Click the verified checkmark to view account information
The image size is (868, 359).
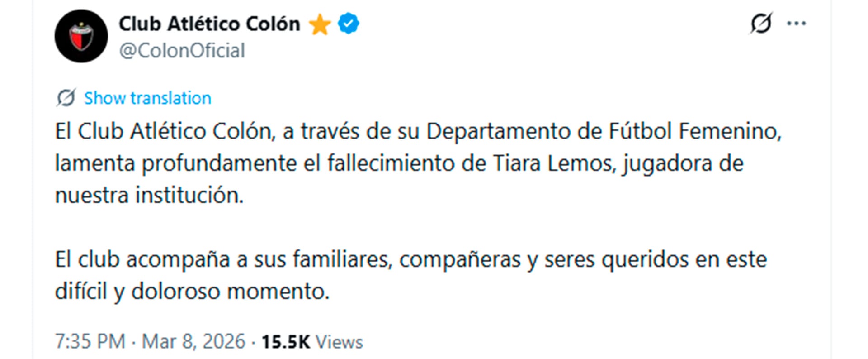coord(348,24)
